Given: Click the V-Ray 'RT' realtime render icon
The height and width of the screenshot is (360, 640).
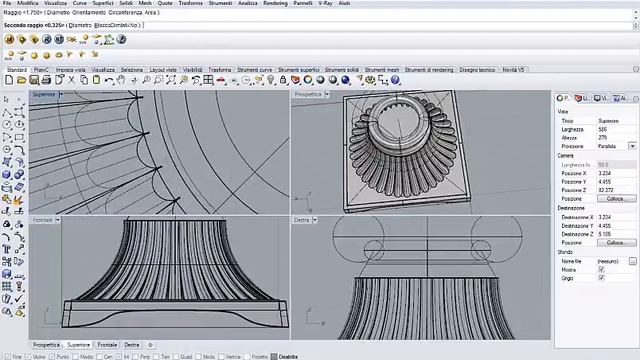Looking at the screenshot, I should click(x=59, y=40).
